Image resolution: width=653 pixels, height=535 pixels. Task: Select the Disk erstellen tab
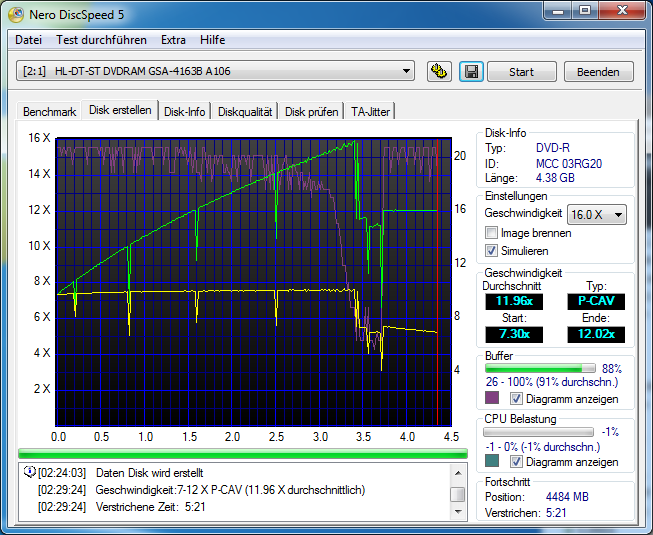pyautogui.click(x=120, y=110)
